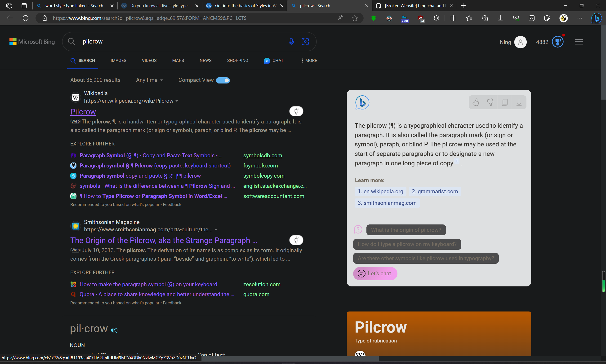606x364 pixels.
Task: Open the Any time filter dropdown
Action: point(149,80)
